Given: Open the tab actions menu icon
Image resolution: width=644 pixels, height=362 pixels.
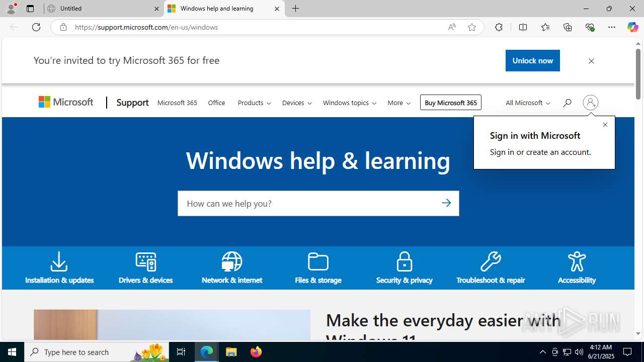Looking at the screenshot, I should (30, 9).
